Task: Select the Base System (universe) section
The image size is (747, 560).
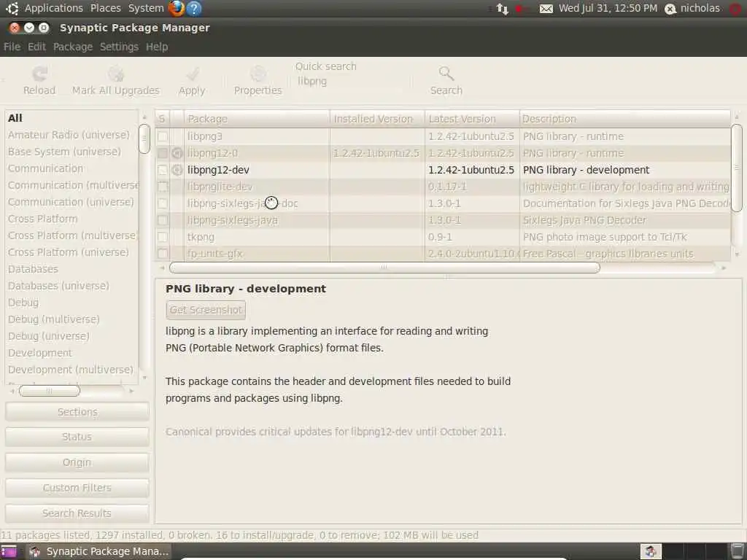Action: pyautogui.click(x=71, y=152)
